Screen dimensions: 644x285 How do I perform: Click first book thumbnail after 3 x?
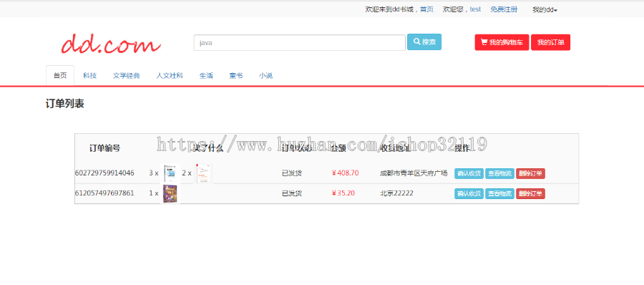[170, 173]
